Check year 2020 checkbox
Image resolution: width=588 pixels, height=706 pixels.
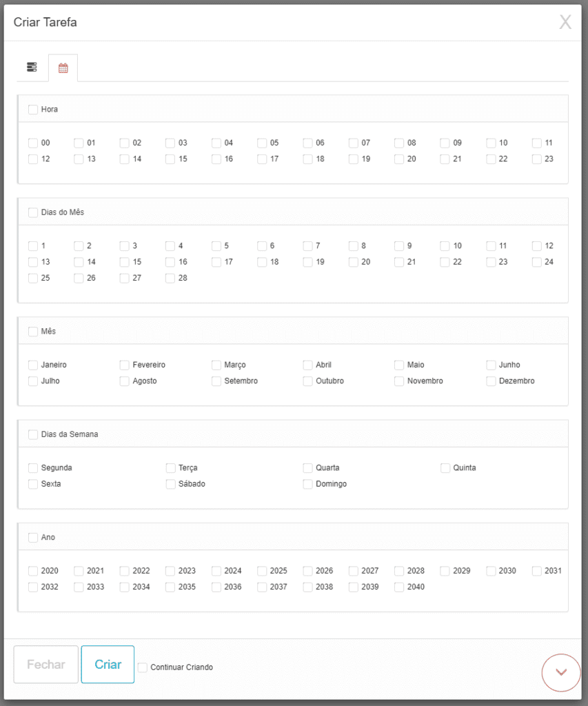click(x=33, y=571)
